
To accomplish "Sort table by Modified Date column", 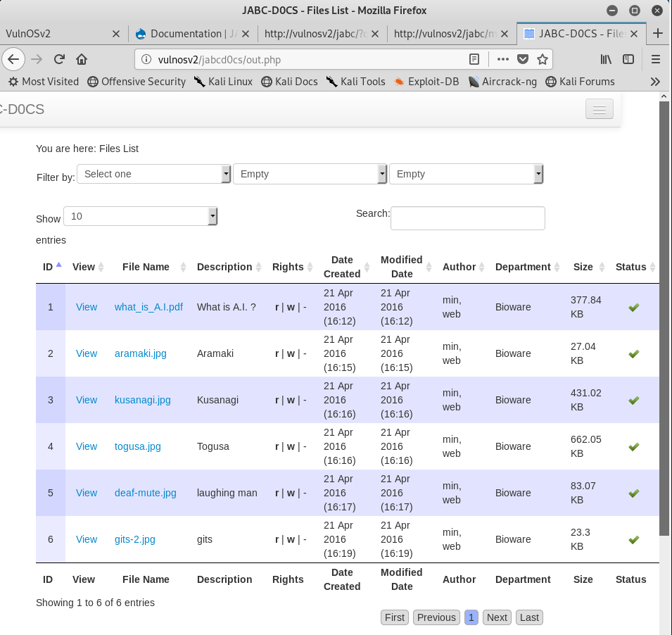I will [x=406, y=267].
